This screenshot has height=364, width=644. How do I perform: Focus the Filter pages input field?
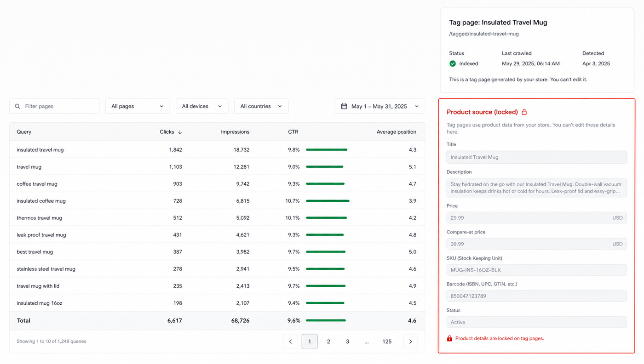(x=54, y=106)
